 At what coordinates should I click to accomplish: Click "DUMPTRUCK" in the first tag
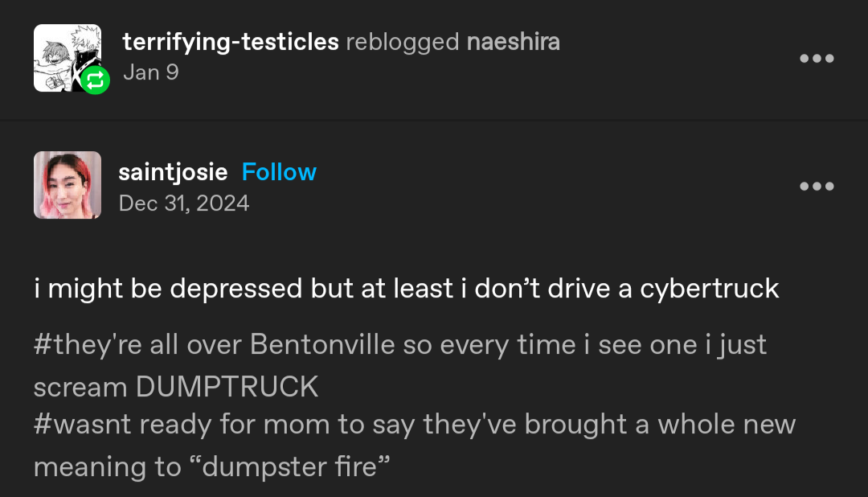(x=227, y=387)
